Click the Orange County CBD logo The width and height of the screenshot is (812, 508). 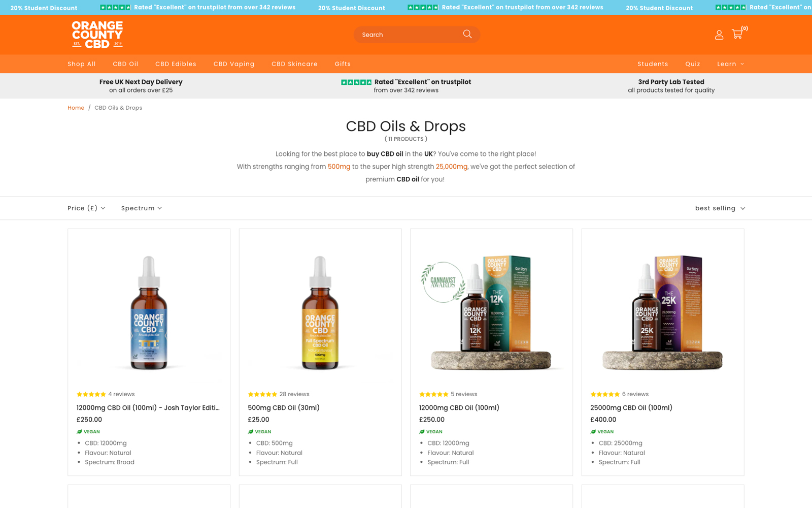(97, 35)
